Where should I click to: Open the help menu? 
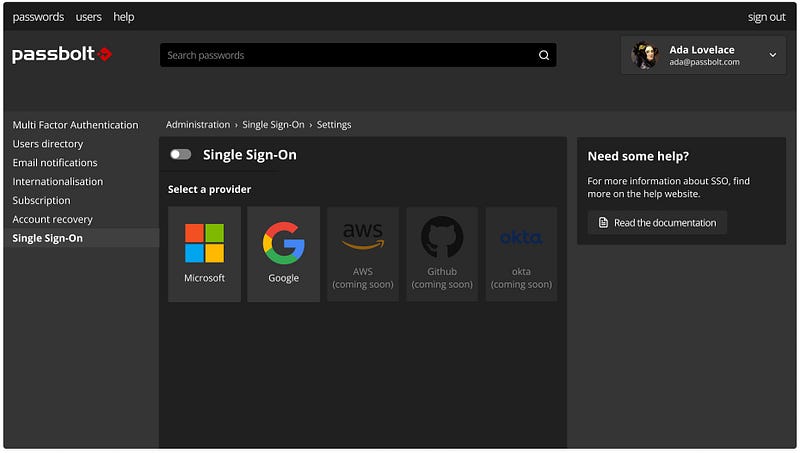[x=124, y=17]
